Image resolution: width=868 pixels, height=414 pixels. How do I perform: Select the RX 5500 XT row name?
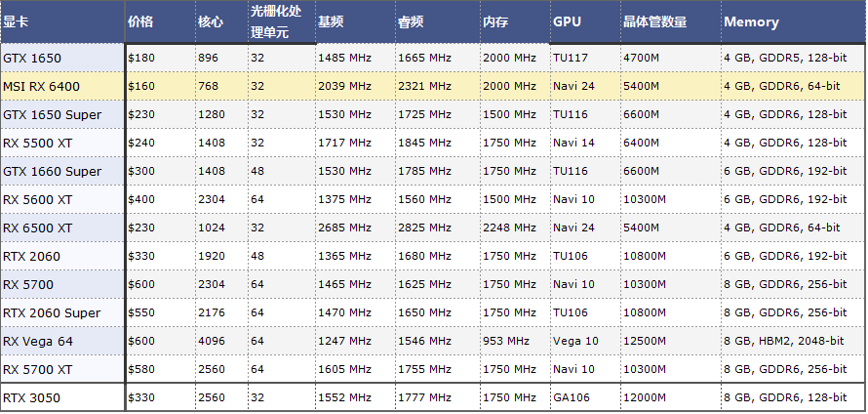62,143
